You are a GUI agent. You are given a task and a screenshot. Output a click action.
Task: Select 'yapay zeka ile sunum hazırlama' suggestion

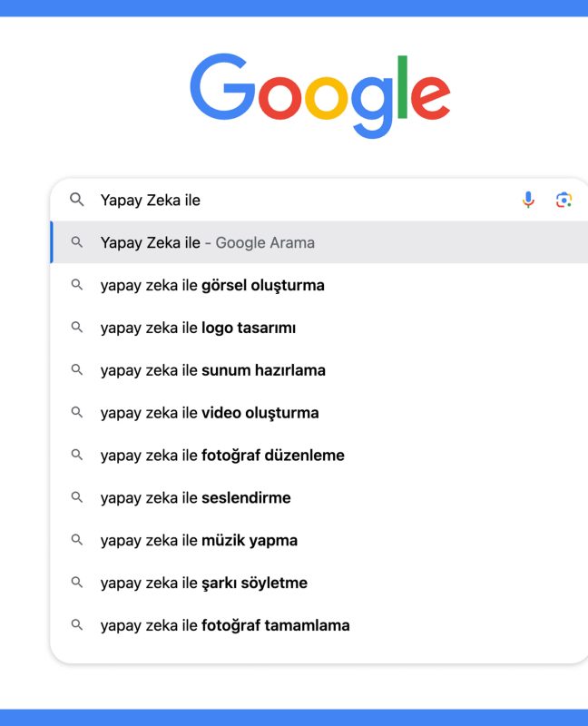coord(319,370)
